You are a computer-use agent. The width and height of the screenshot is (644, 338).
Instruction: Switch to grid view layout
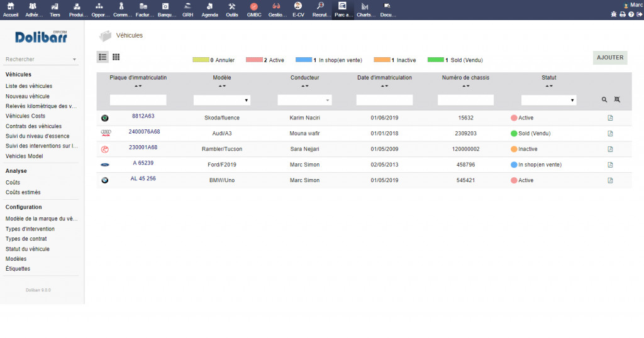(116, 57)
